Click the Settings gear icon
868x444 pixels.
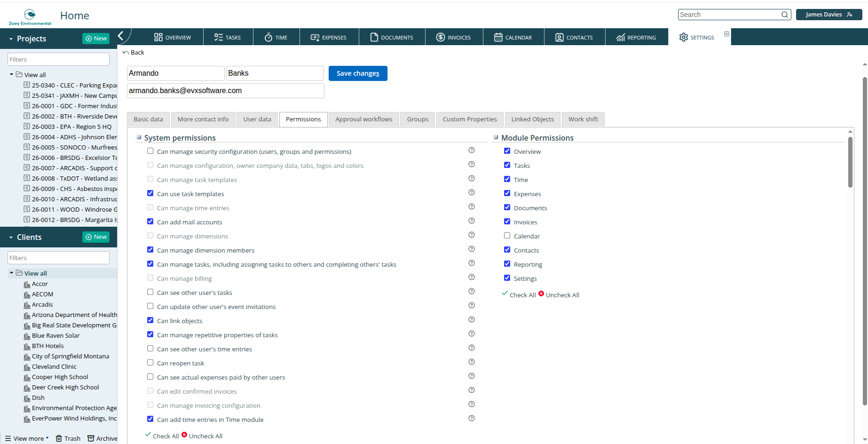tap(684, 37)
